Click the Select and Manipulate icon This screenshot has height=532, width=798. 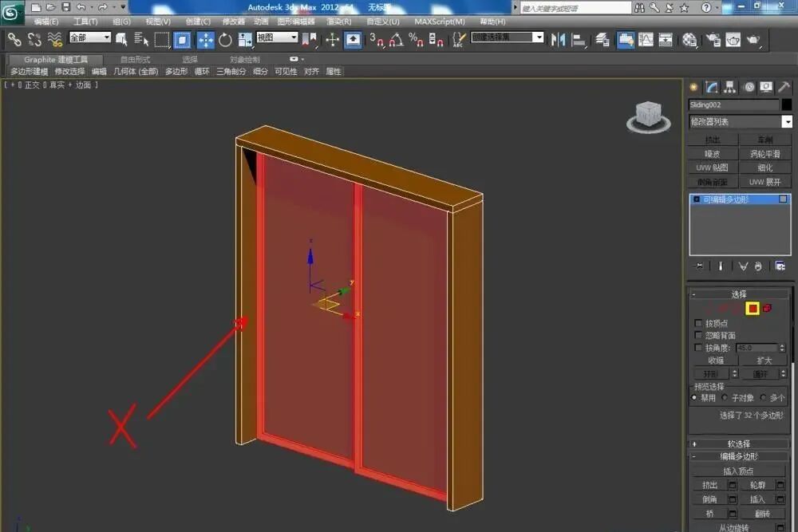pyautogui.click(x=332, y=40)
